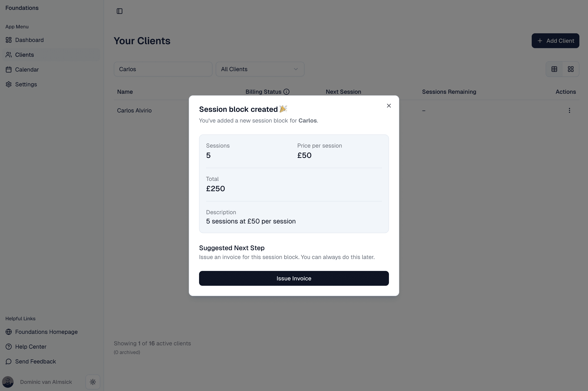Open Settings from the app menu
This screenshot has width=588, height=391.
pos(26,84)
